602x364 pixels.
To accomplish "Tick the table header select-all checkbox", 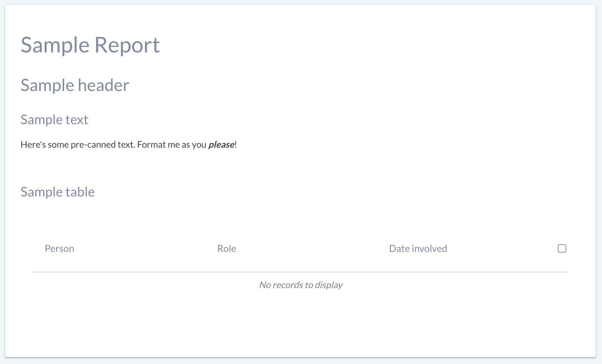I will point(562,248).
